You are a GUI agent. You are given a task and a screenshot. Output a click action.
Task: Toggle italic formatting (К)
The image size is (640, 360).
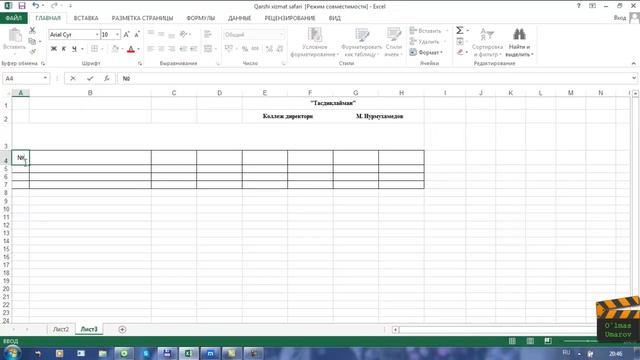[64, 49]
